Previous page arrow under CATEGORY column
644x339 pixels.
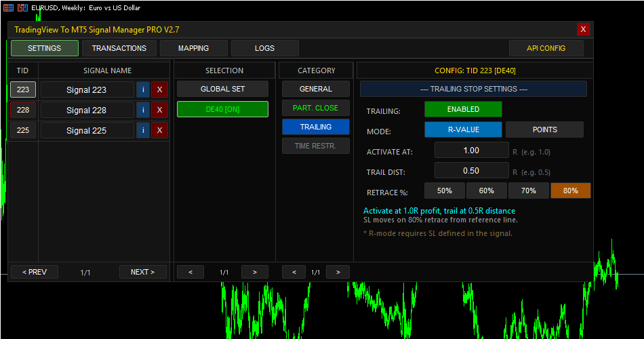pos(294,272)
